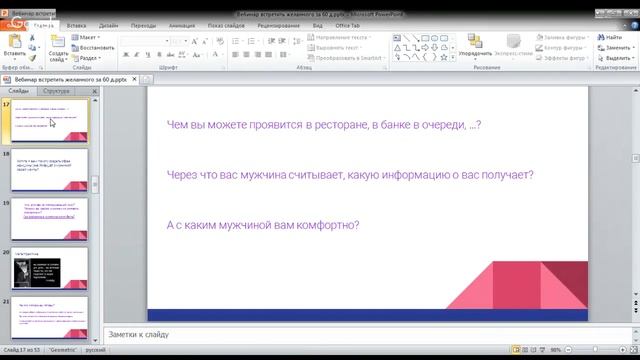Switch to reading view icon

tap(533, 350)
